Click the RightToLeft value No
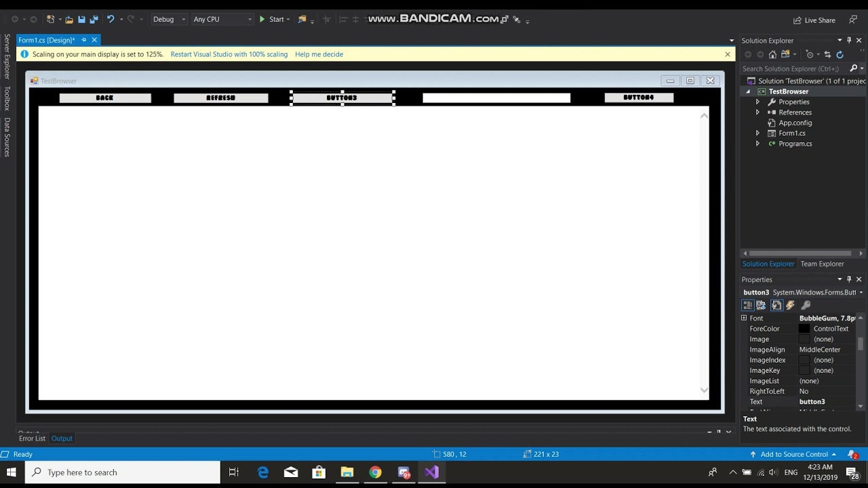 (x=804, y=391)
